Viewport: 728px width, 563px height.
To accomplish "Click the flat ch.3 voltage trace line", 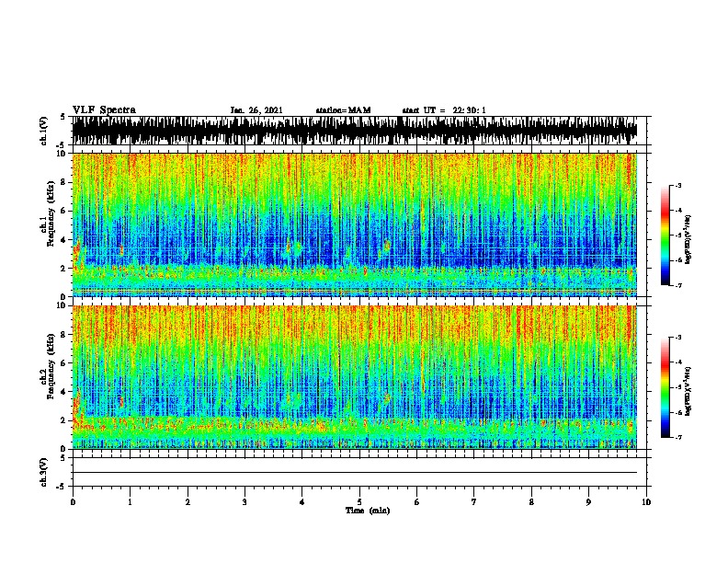I will point(354,473).
